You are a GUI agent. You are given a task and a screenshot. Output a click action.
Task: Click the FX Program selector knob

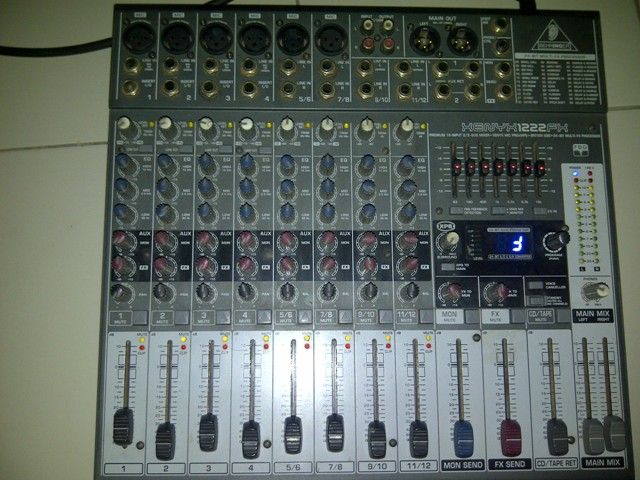tap(556, 240)
